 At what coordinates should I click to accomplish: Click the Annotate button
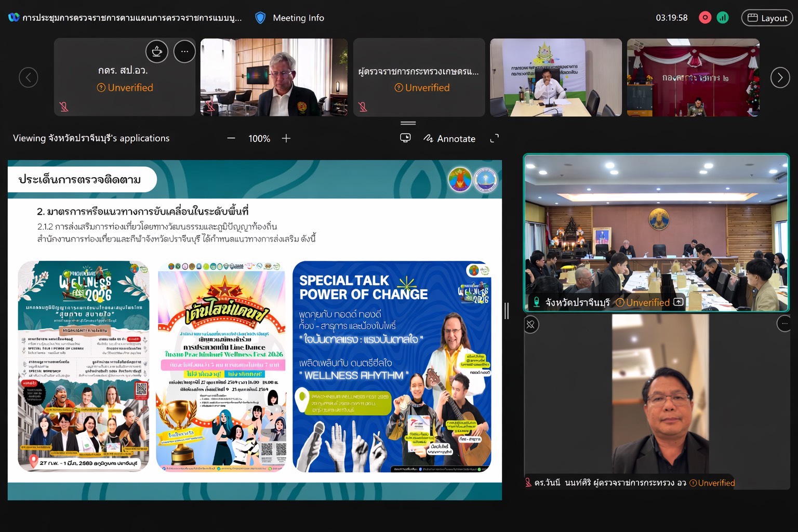(x=450, y=139)
